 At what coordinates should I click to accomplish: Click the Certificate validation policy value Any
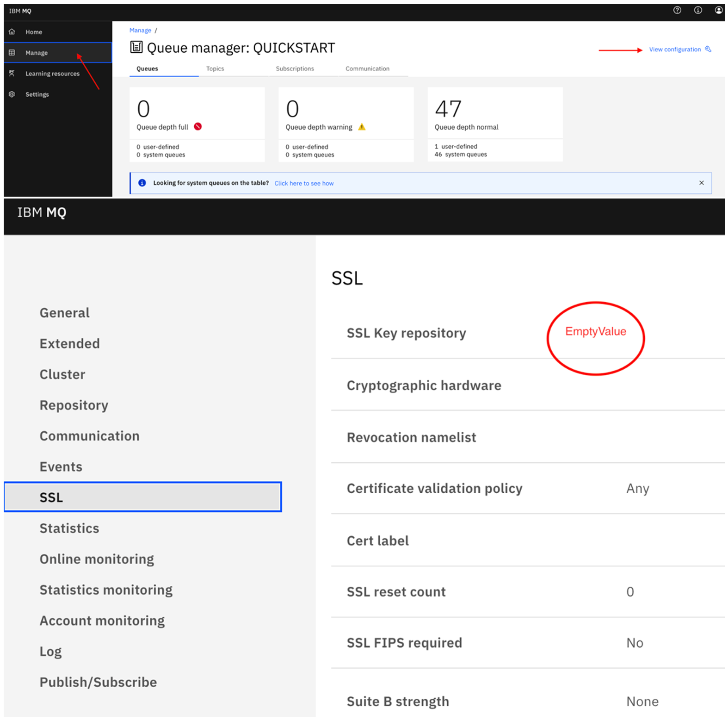(637, 489)
